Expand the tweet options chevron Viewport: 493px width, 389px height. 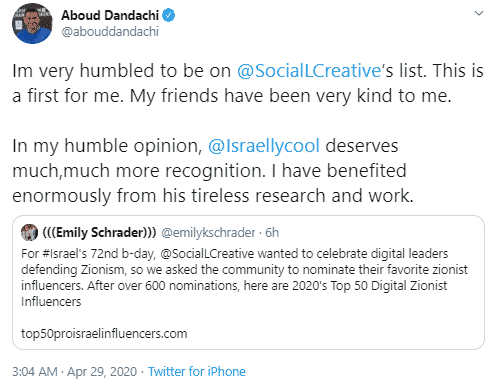coord(479,13)
